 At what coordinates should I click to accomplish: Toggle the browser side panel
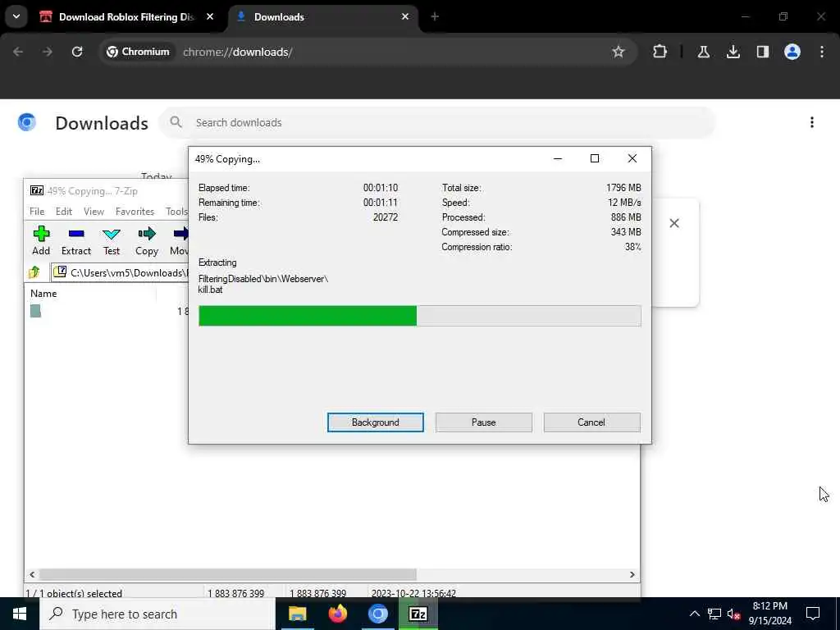pyautogui.click(x=762, y=52)
